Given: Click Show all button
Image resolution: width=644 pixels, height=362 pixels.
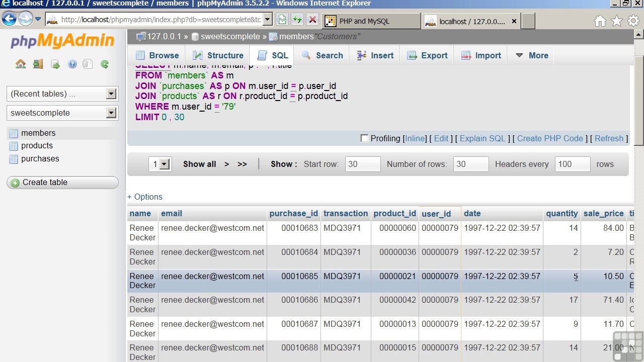Looking at the screenshot, I should pyautogui.click(x=199, y=164).
